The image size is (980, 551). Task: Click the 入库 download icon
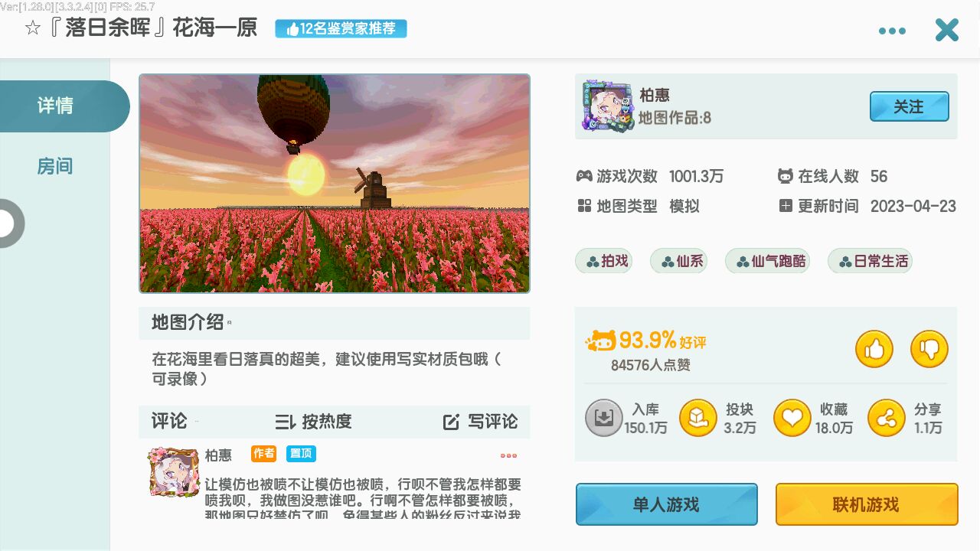(x=604, y=418)
